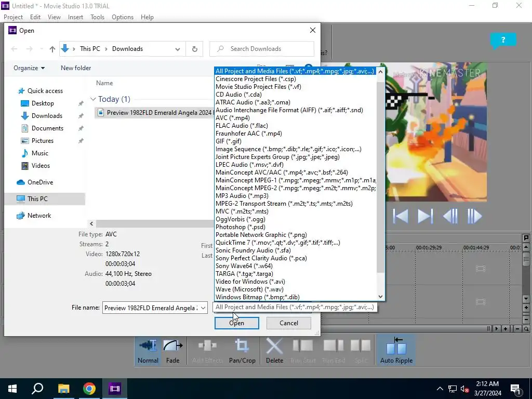The image size is (532, 399).
Task: Click the Add Effects icon
Action: tap(207, 346)
